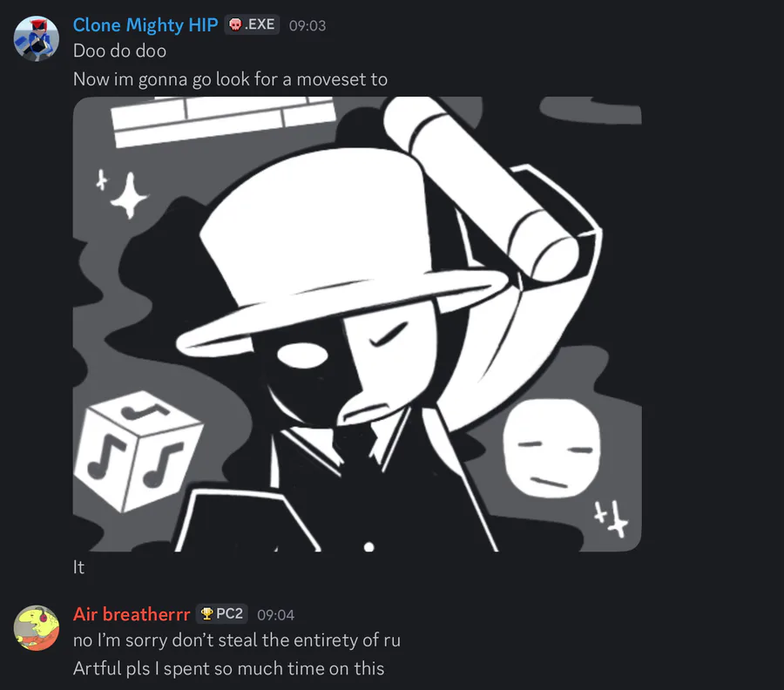This screenshot has height=690, width=784.
Task: Click the "Artful pls I spent" message
Action: pyautogui.click(x=228, y=668)
